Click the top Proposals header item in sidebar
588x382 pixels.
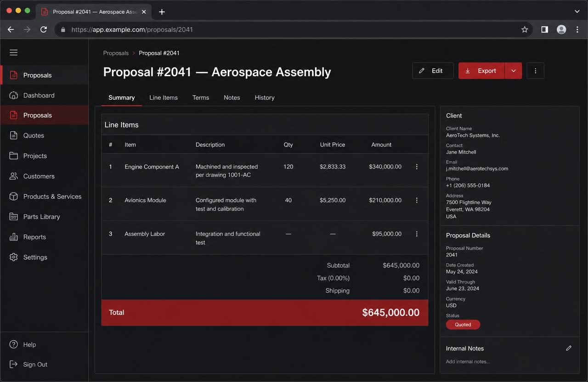point(44,75)
